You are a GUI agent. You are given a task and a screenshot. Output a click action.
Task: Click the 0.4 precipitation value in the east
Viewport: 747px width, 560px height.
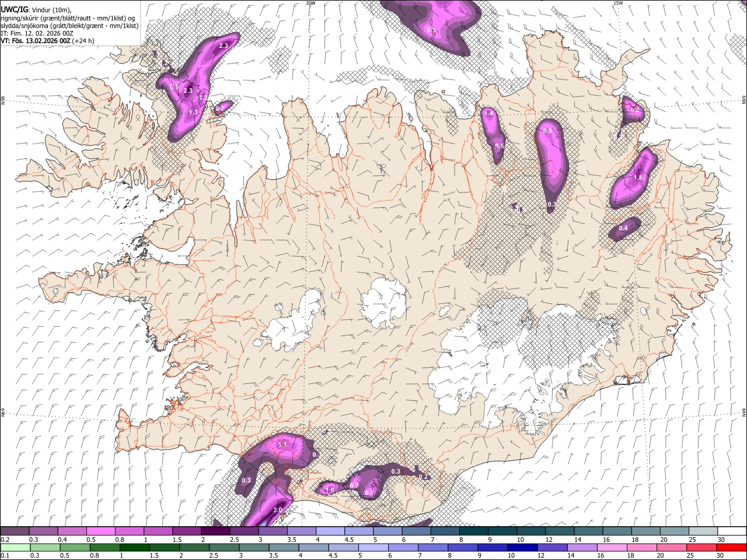click(623, 228)
